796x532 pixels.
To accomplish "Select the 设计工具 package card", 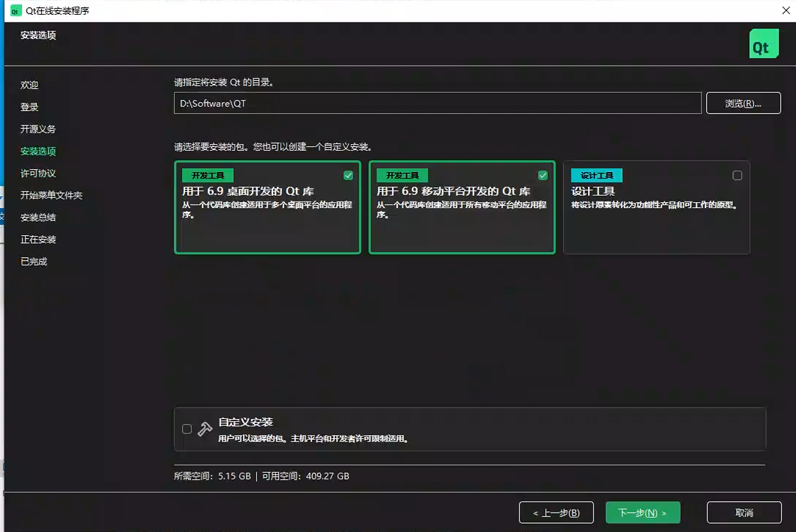I will coord(657,207).
